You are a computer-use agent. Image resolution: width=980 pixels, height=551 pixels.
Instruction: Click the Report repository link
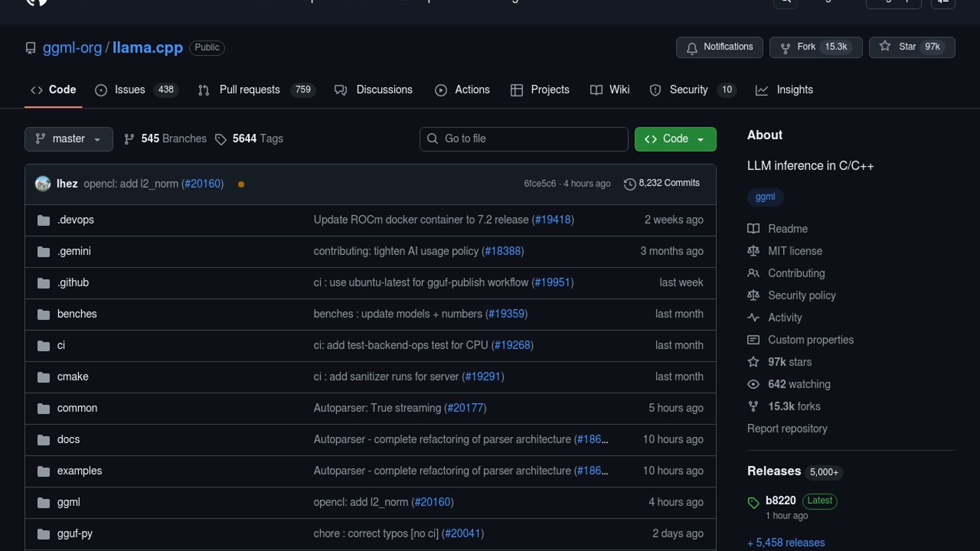pos(787,429)
